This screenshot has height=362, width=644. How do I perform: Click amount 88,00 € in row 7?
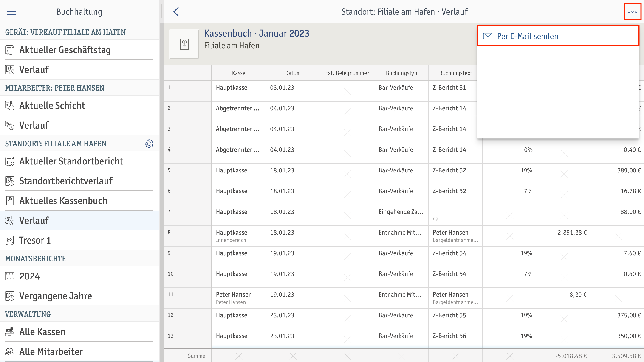tap(630, 212)
